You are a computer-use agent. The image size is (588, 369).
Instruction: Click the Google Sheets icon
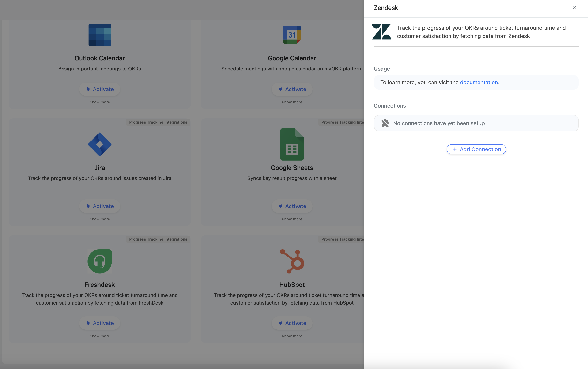(x=292, y=144)
